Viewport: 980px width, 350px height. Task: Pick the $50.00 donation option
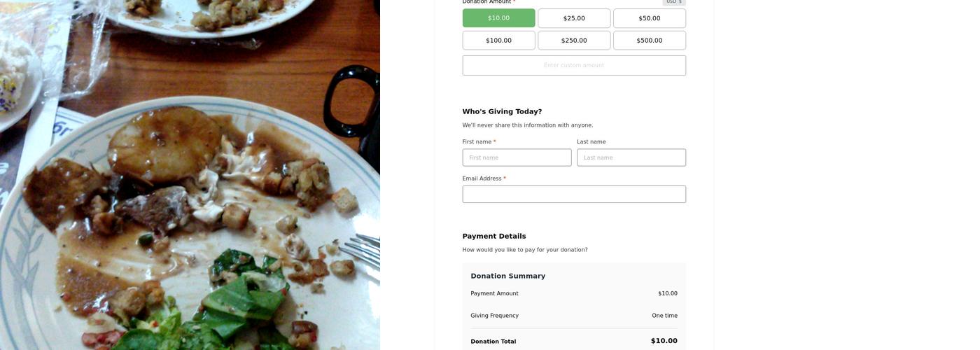point(649,18)
